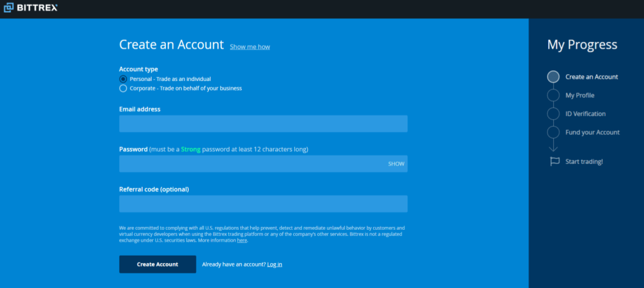Image resolution: width=644 pixels, height=288 pixels.
Task: Open the Show me how link
Action: (250, 47)
